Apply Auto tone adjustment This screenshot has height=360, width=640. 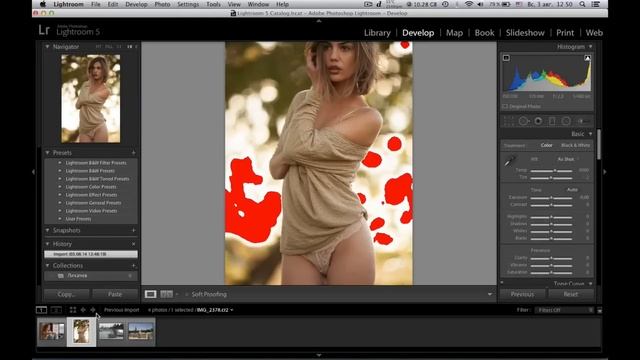click(572, 190)
